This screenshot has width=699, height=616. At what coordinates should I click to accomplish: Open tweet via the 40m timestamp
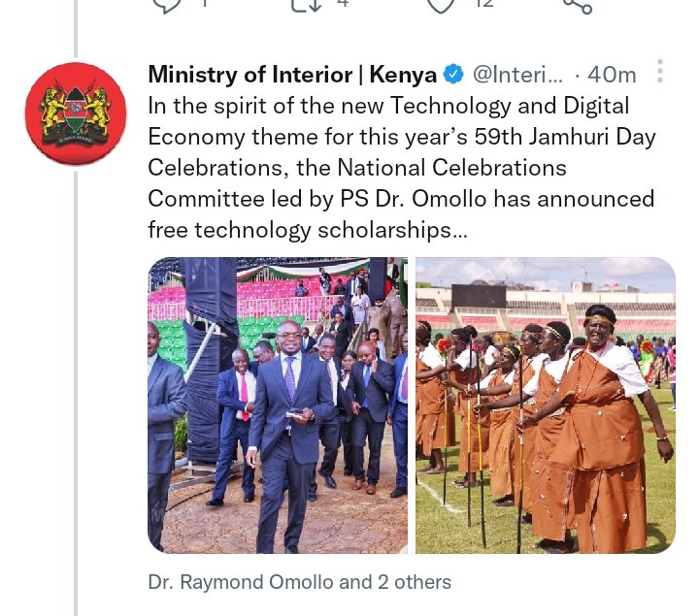pyautogui.click(x=612, y=75)
